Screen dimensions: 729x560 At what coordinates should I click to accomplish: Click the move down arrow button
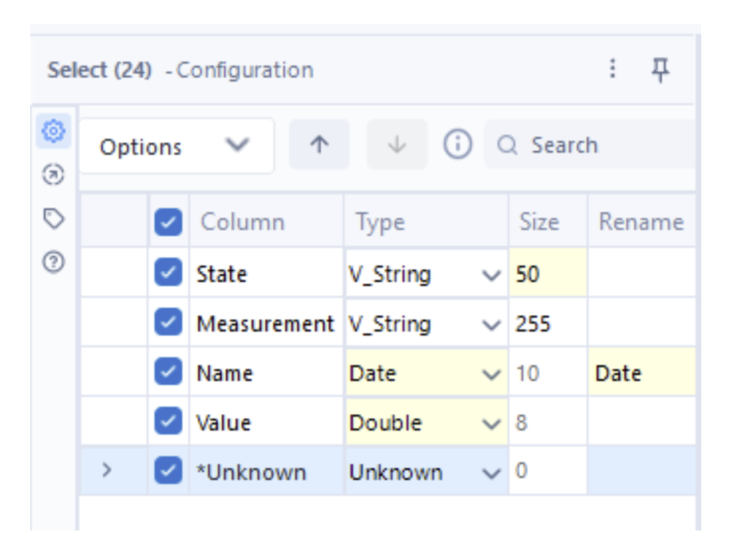[396, 145]
